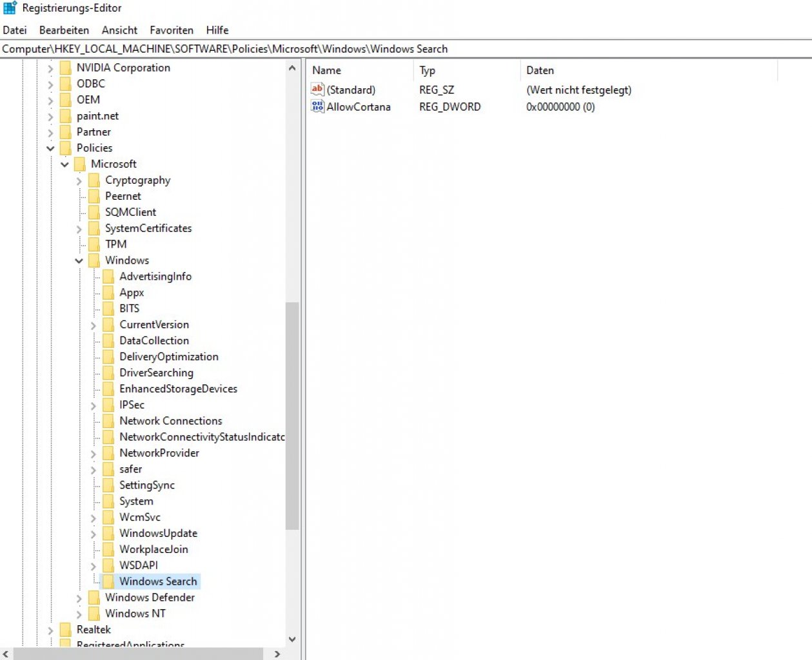
Task: Expand the IPSec key
Action: pyautogui.click(x=94, y=405)
